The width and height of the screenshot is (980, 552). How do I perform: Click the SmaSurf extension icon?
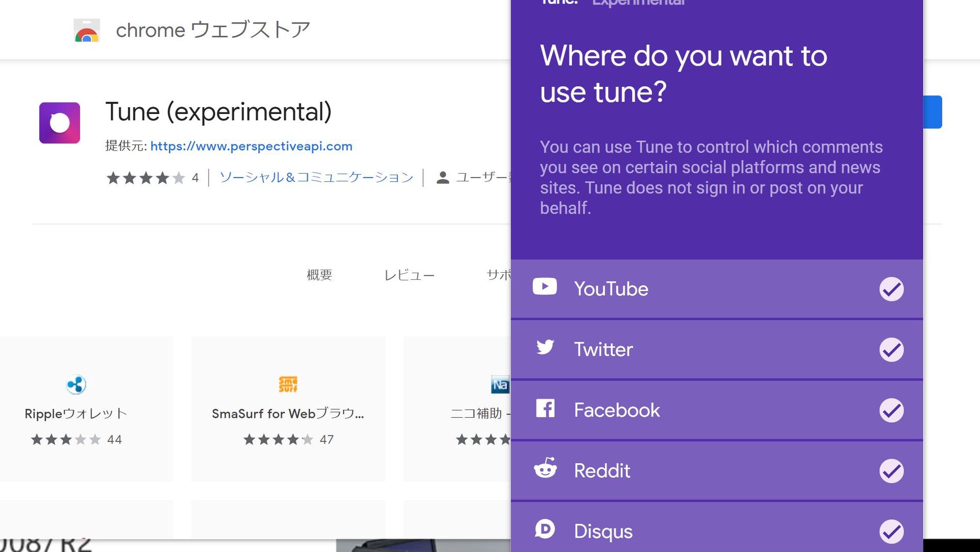click(287, 384)
